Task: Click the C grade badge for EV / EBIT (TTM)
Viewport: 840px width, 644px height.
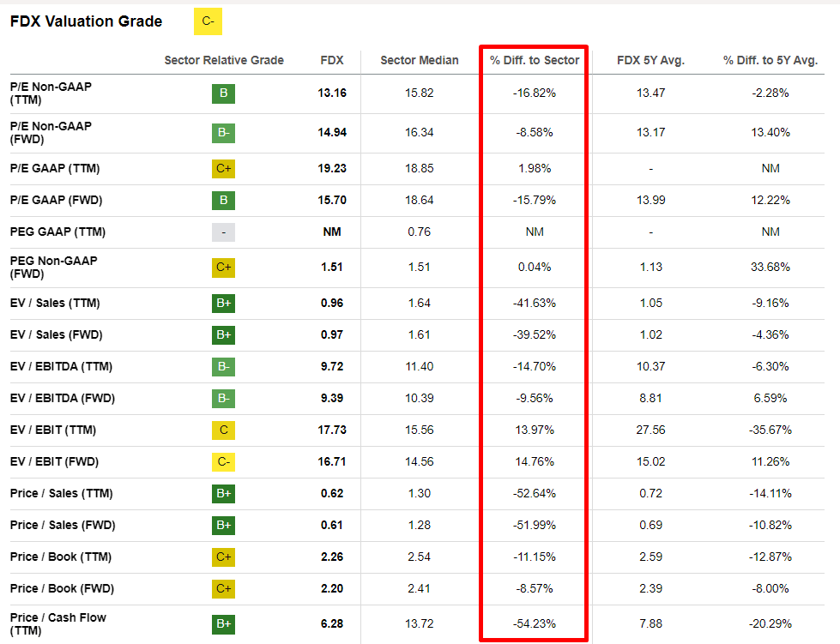Action: point(223,430)
